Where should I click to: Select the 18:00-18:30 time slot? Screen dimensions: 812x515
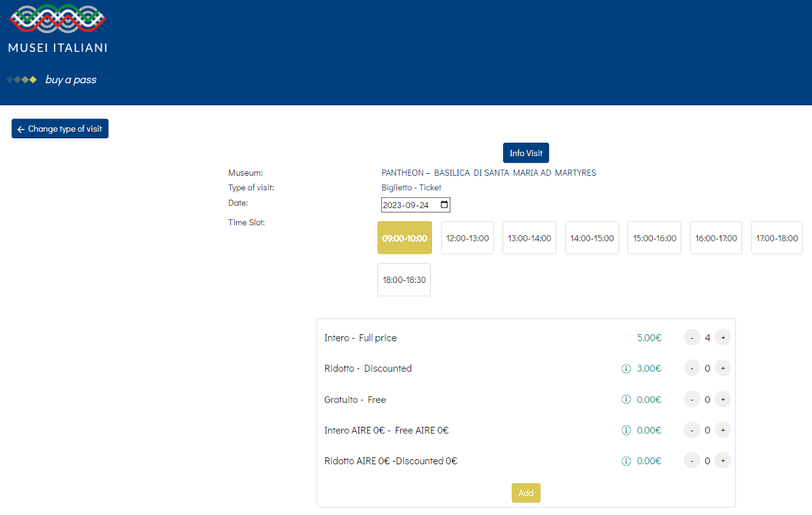click(x=404, y=280)
